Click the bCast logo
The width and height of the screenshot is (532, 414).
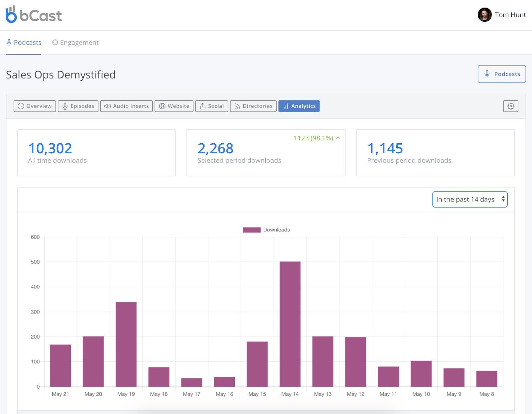(x=34, y=15)
